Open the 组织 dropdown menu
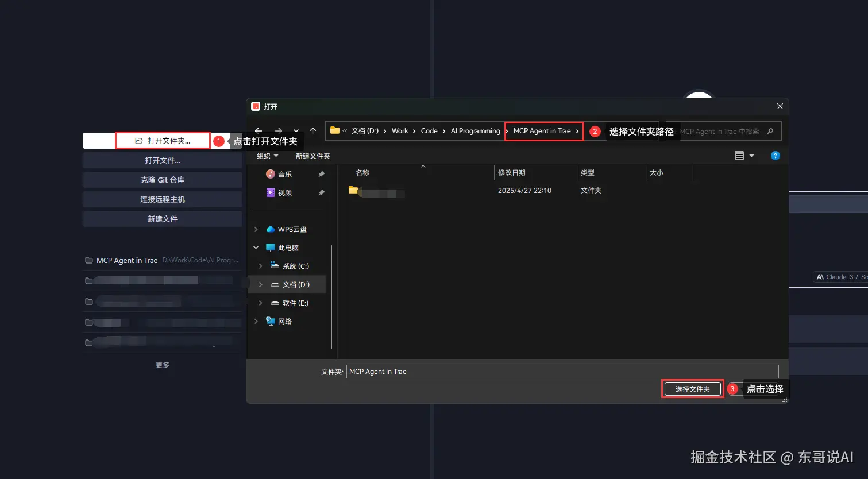Screen dimensions: 868x479 click(x=268, y=156)
